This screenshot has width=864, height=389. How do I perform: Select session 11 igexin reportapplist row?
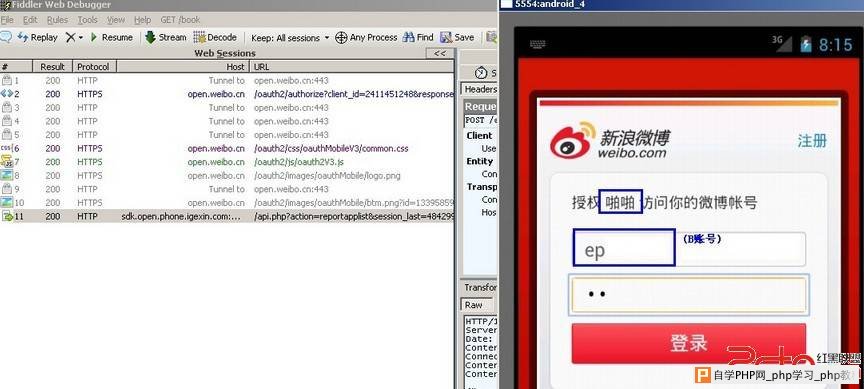click(x=227, y=217)
